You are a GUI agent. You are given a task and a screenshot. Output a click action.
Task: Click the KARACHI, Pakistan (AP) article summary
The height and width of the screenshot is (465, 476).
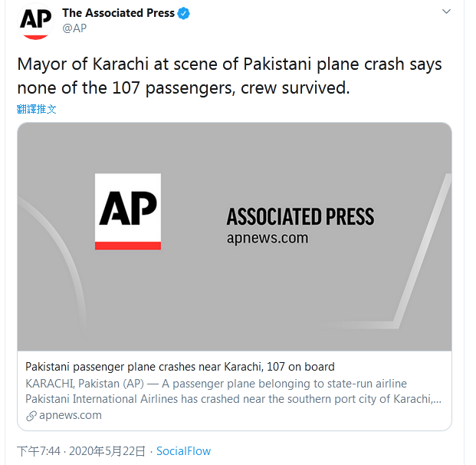coord(216,383)
